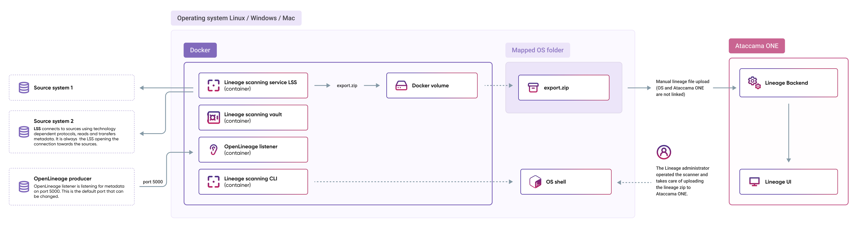This screenshot has width=868, height=234.
Task: Select the export.zip archive icon in Mapped OS folder
Action: 533,87
